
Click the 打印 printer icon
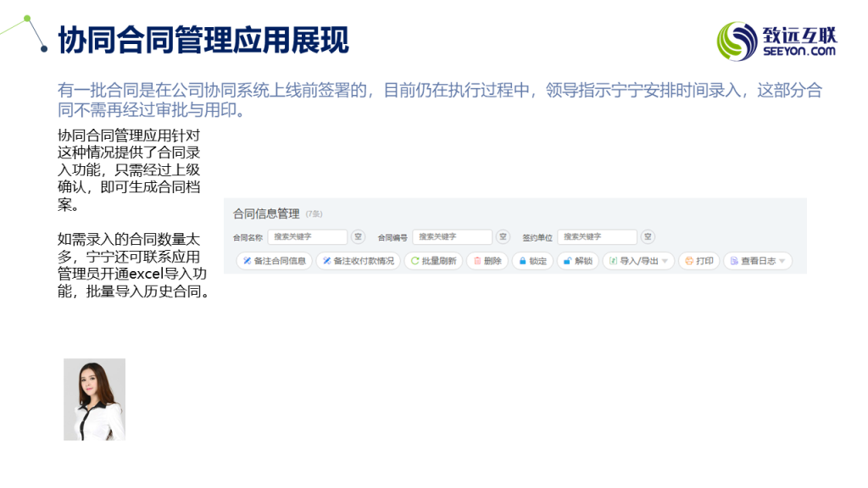(689, 261)
